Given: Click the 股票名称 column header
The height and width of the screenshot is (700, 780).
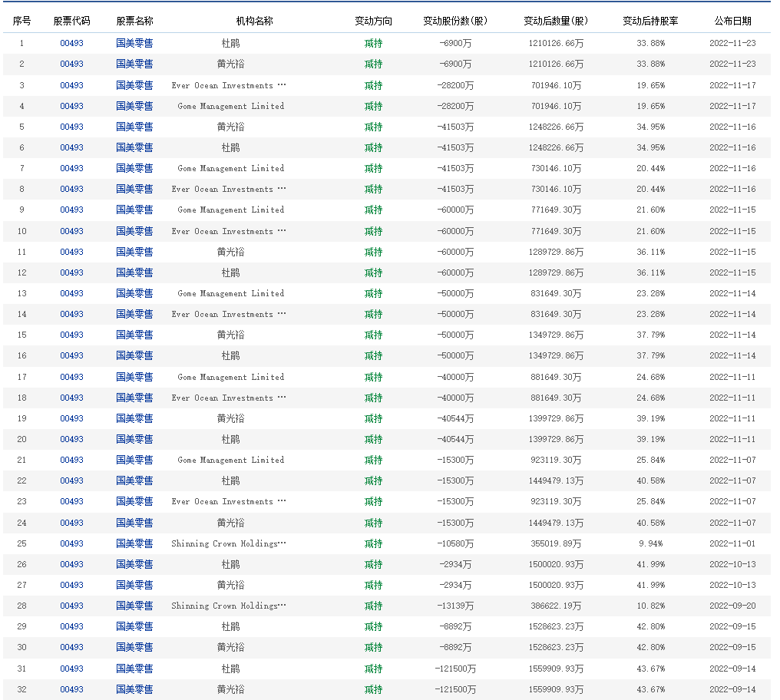Looking at the screenshot, I should (x=134, y=21).
